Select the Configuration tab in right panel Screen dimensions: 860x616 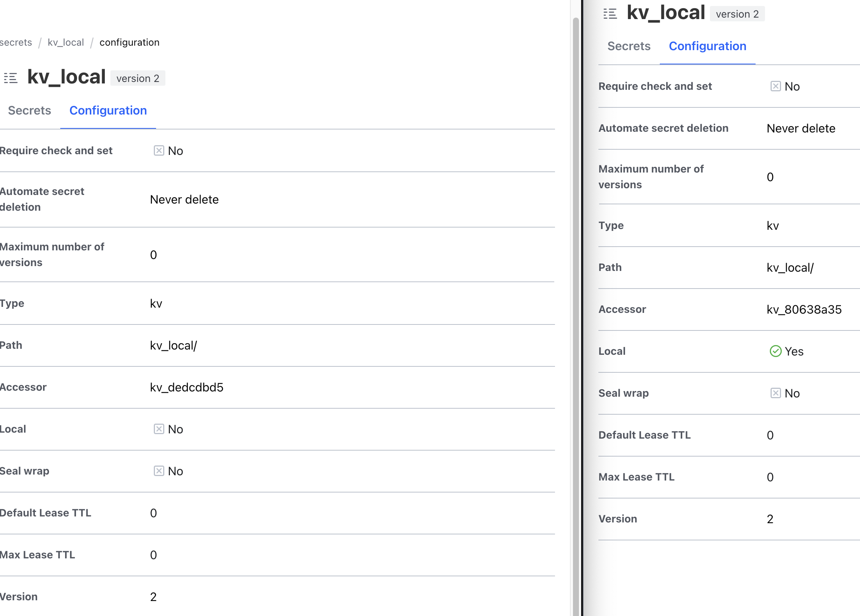point(707,46)
